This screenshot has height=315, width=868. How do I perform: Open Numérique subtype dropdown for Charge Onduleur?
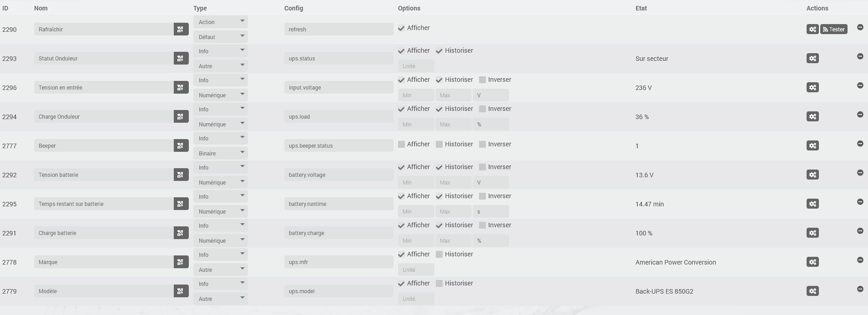coord(220,124)
